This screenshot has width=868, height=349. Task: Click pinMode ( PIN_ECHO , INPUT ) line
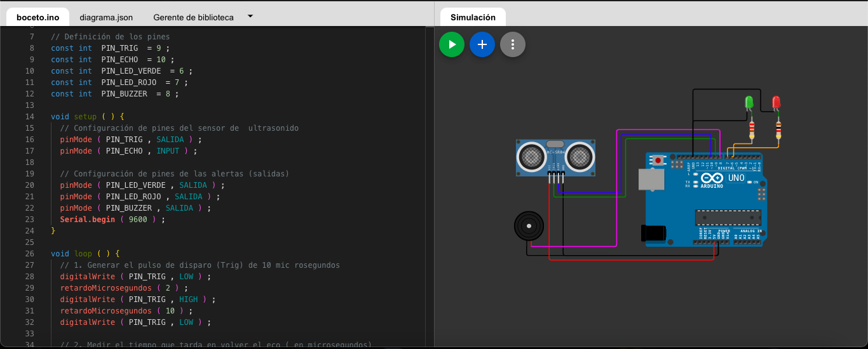click(x=128, y=151)
